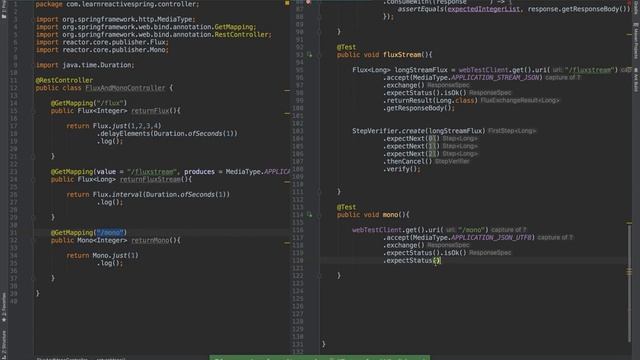Open the Ant Build side panel
The width and height of the screenshot is (640, 360).
[x=636, y=80]
